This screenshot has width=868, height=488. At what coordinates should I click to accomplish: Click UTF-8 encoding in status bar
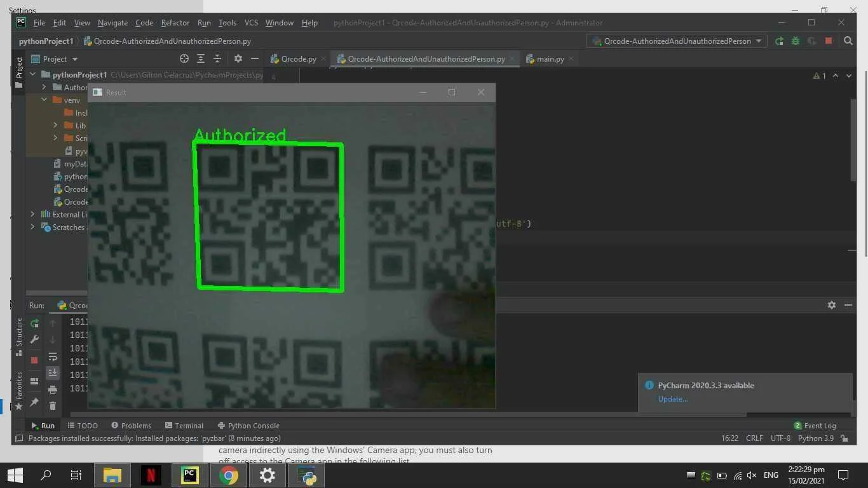coord(780,438)
